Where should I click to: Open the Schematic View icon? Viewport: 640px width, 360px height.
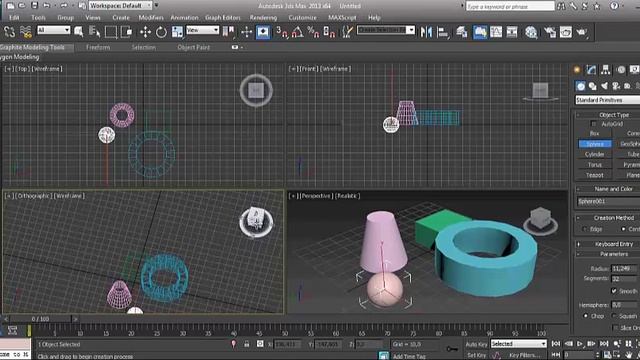[x=512, y=32]
